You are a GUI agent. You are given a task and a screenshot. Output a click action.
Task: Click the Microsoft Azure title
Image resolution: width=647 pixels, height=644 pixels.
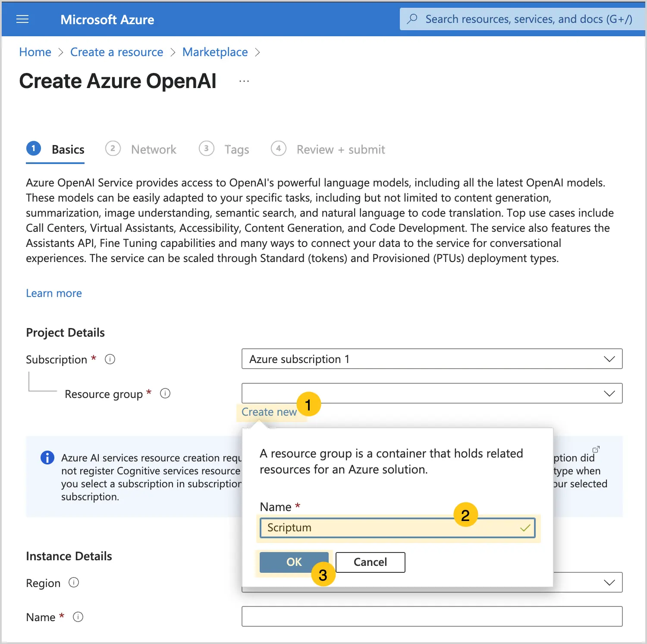107,19
